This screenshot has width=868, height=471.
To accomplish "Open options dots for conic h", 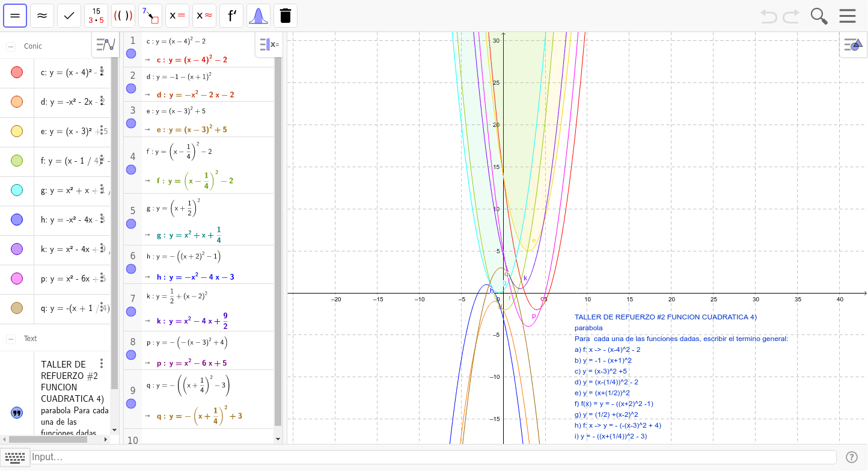I will [x=102, y=220].
